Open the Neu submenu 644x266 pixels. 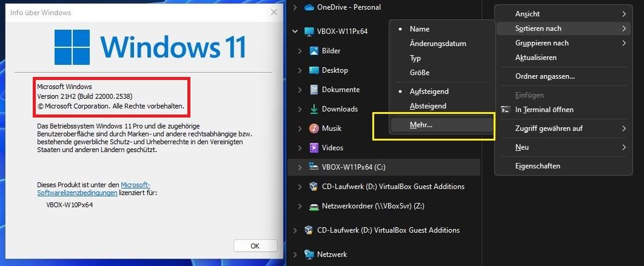click(563, 147)
